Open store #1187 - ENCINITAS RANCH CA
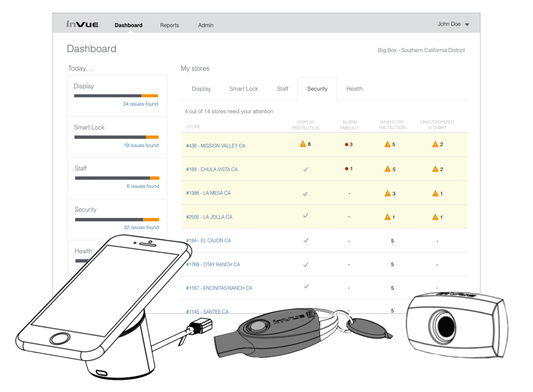Screen dimensions: 533x392 point(219,288)
